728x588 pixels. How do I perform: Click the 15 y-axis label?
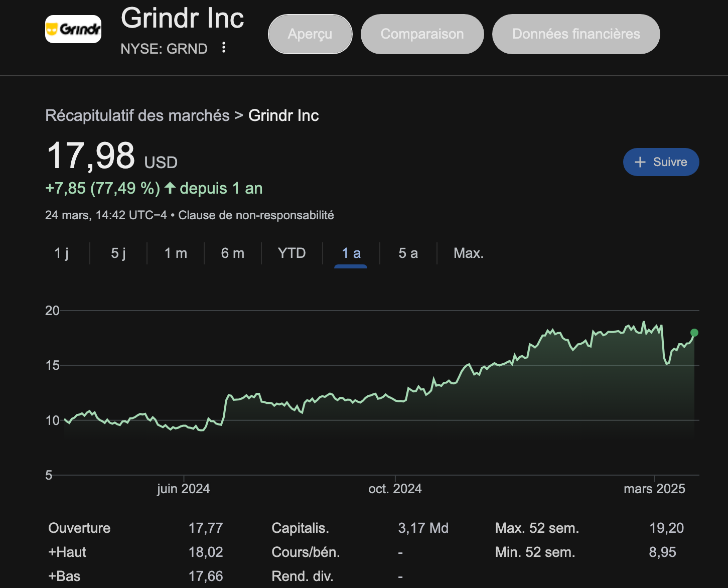point(52,365)
